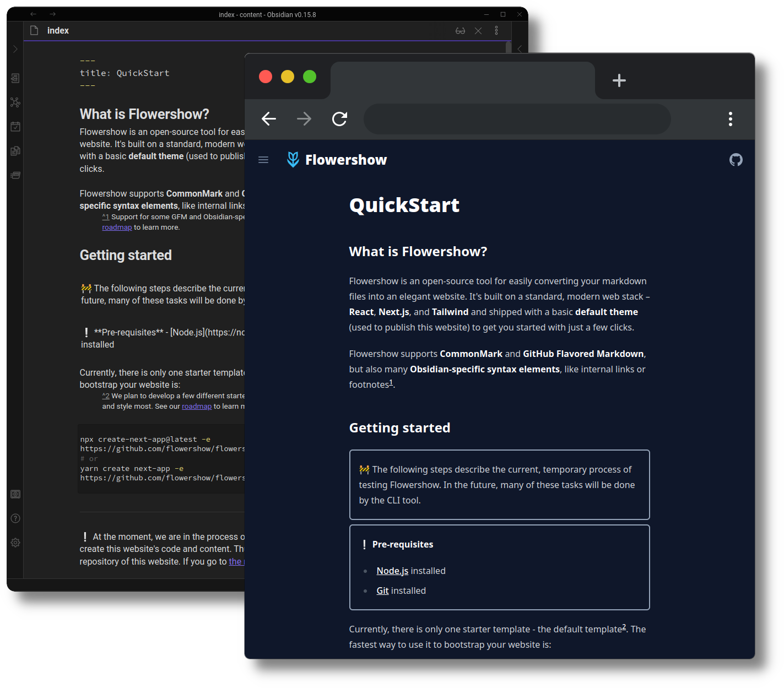Open Obsidian help via the question mark icon
This screenshot has width=784, height=688.
tap(15, 518)
